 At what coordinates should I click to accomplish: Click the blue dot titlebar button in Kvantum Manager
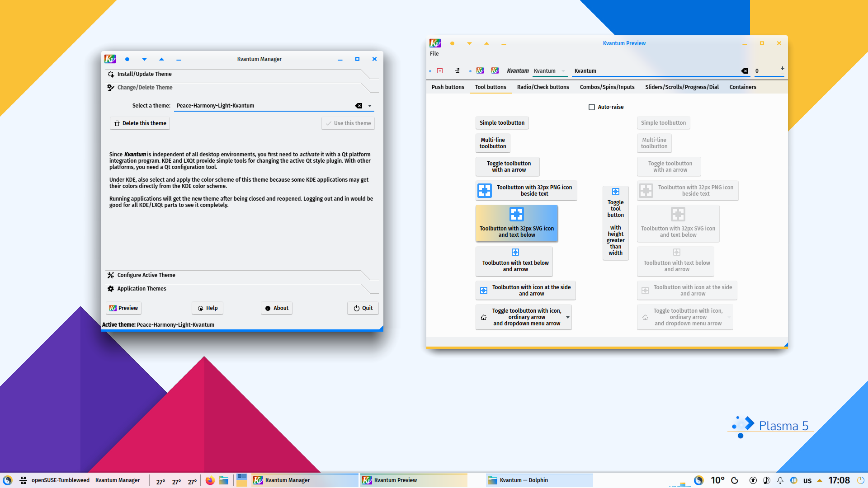127,59
